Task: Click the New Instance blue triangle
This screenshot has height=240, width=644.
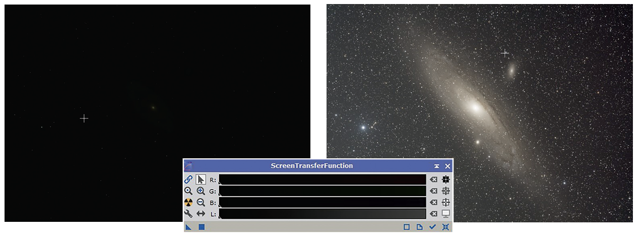Action: click(x=188, y=227)
